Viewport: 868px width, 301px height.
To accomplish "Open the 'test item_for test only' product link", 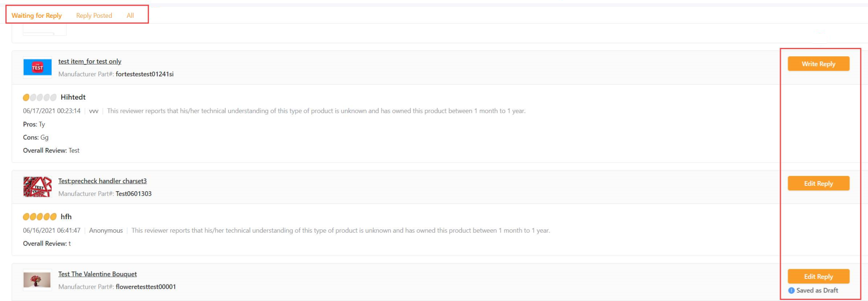I will tap(89, 61).
